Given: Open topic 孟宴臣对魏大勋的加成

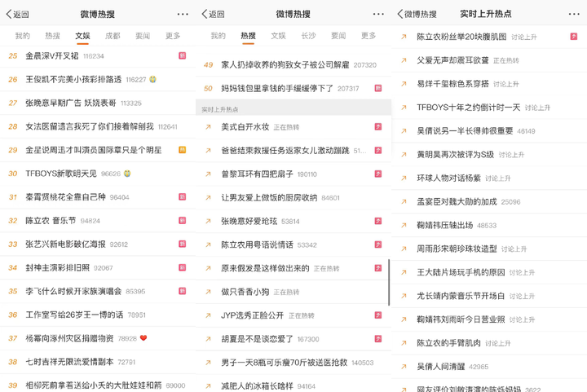Looking at the screenshot, I should pyautogui.click(x=457, y=201).
